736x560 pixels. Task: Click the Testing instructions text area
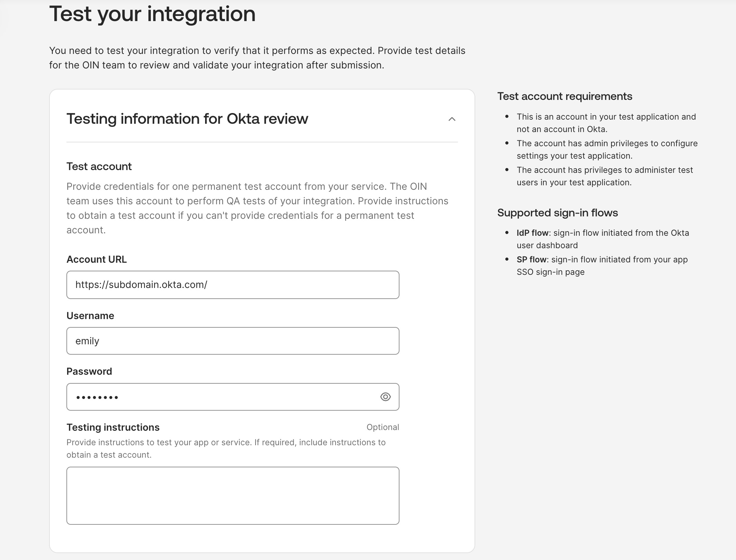(233, 496)
